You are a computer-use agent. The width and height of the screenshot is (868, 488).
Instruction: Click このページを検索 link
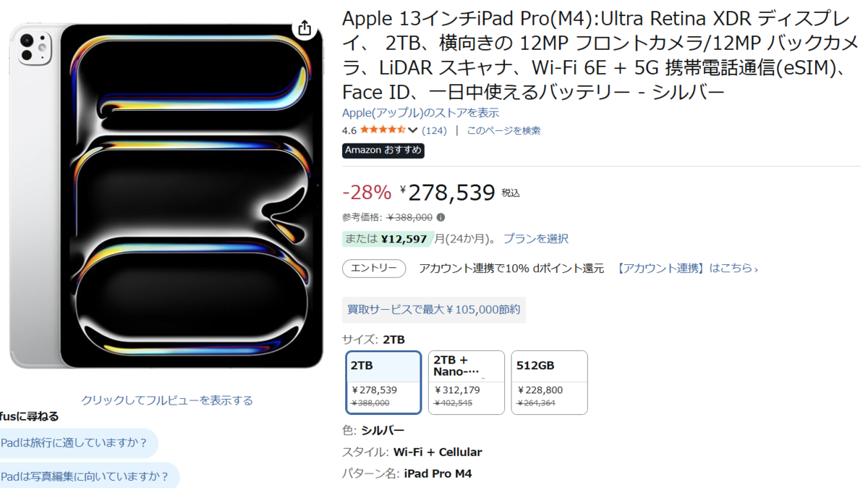click(503, 131)
